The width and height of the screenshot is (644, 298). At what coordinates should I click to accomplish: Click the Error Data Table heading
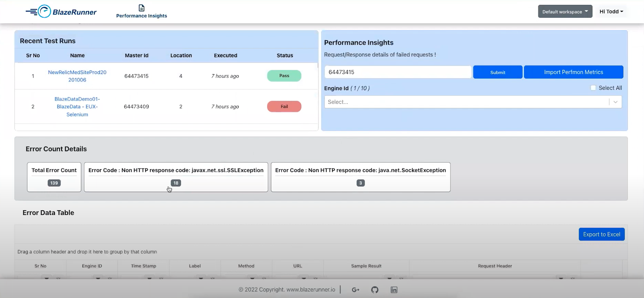[48, 213]
